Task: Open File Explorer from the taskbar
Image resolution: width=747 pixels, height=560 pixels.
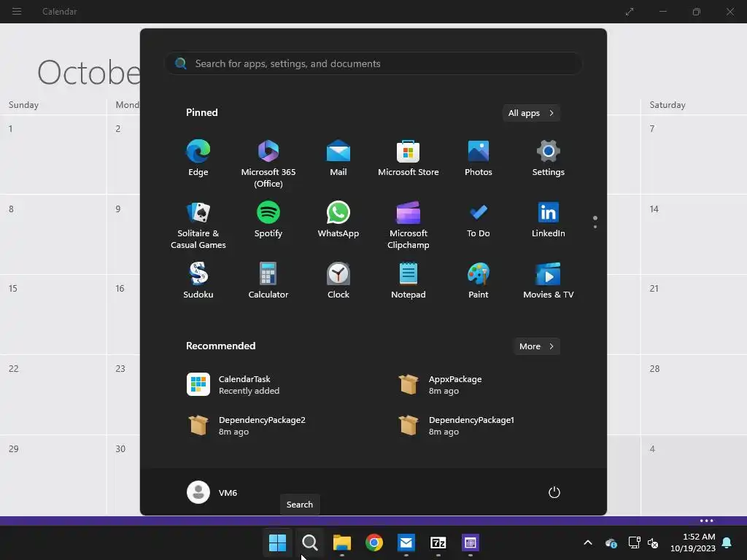Action: coord(341,542)
